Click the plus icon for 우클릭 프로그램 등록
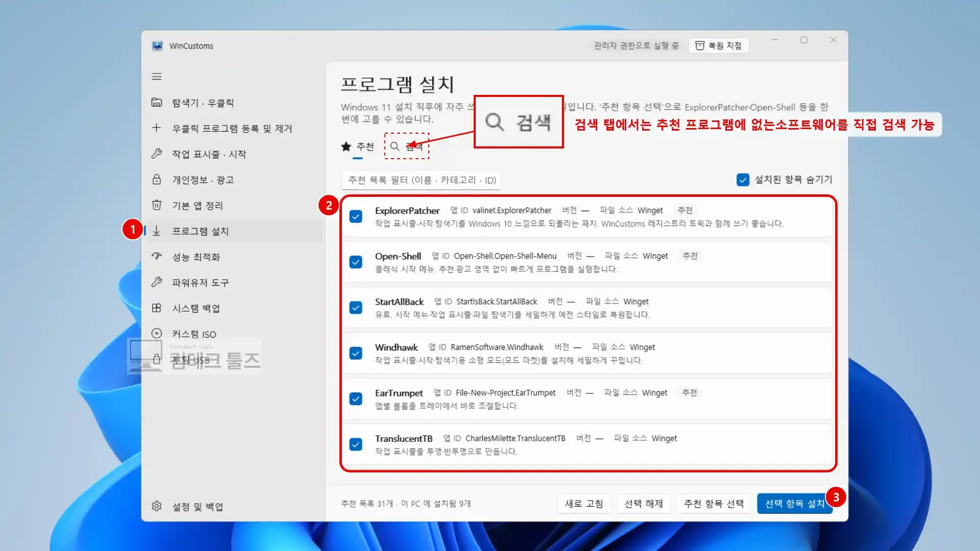The height and width of the screenshot is (551, 980). [157, 128]
